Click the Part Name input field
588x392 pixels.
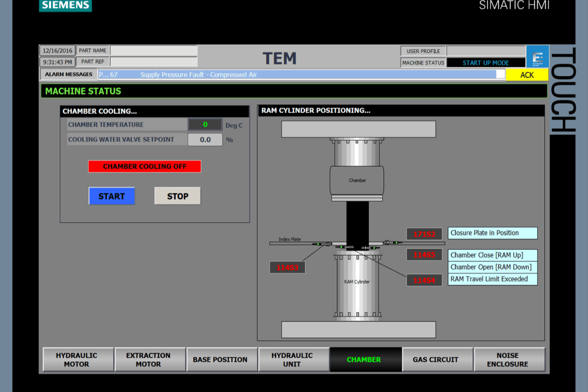pyautogui.click(x=154, y=51)
